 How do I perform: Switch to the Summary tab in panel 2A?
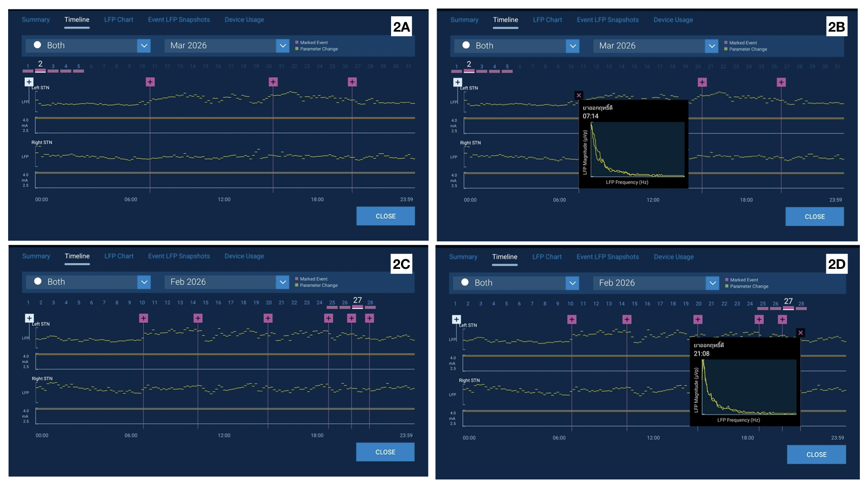pos(36,19)
